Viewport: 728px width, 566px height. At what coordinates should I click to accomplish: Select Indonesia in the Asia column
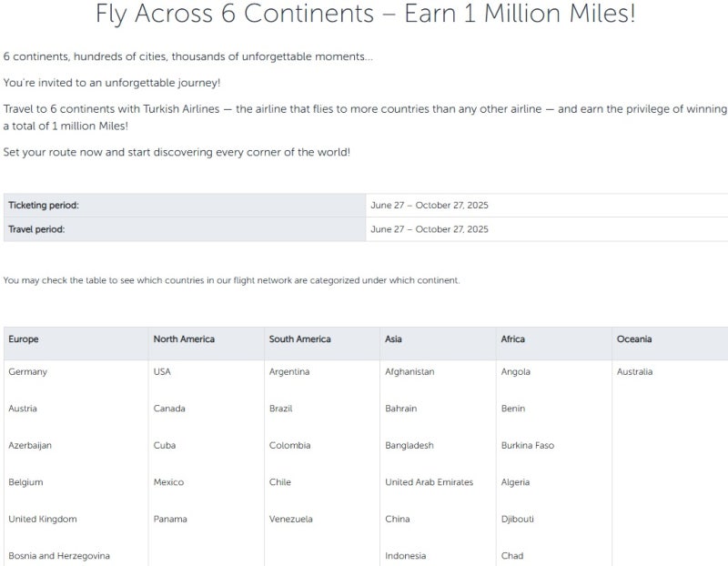pyautogui.click(x=405, y=556)
